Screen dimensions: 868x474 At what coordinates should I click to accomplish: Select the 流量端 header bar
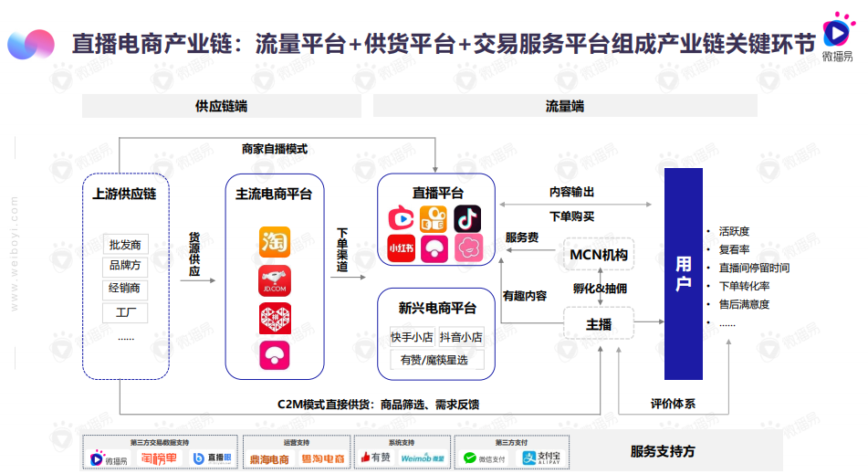565,106
